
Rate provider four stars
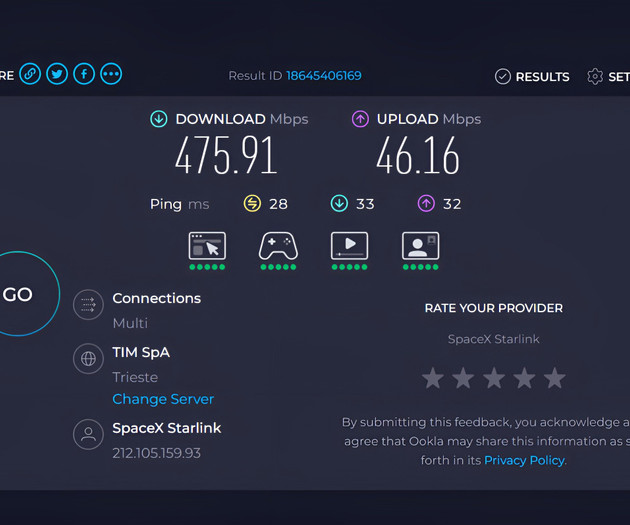click(x=524, y=378)
